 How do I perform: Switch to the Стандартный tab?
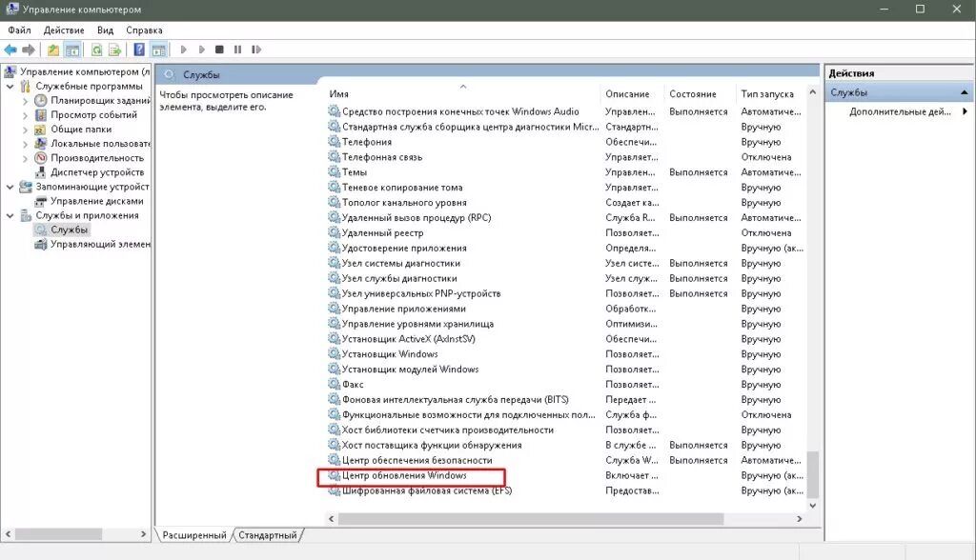tap(268, 535)
